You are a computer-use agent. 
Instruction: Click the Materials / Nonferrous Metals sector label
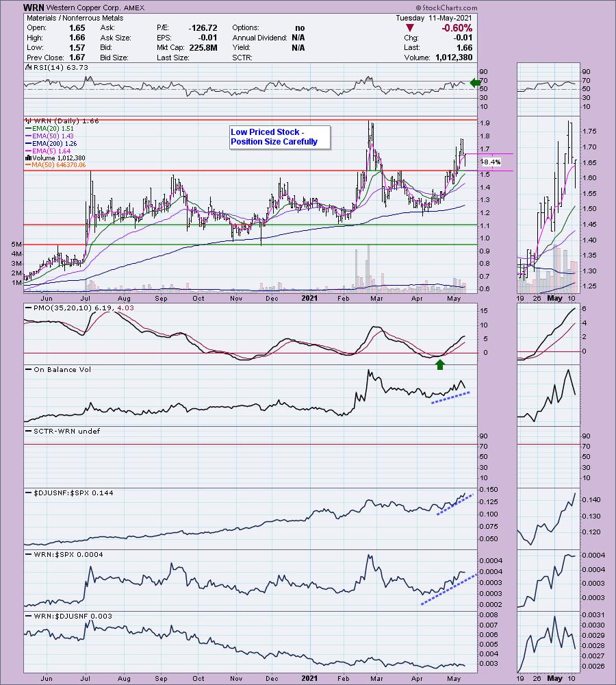tap(75, 18)
